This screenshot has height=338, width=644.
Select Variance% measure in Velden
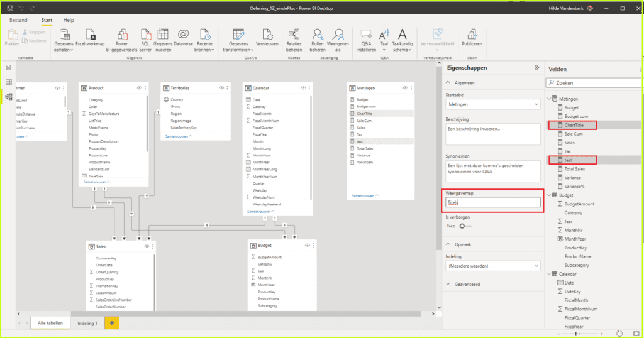574,187
